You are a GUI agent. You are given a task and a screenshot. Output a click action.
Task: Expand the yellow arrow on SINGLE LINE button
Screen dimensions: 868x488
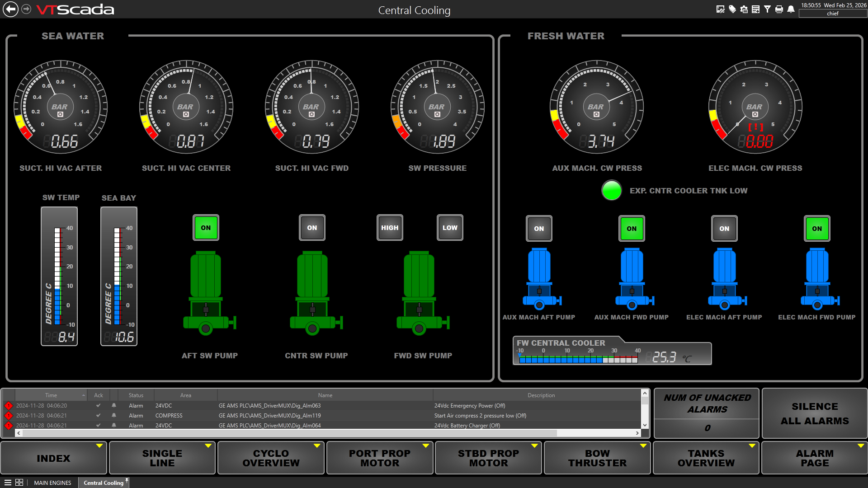coord(208,446)
